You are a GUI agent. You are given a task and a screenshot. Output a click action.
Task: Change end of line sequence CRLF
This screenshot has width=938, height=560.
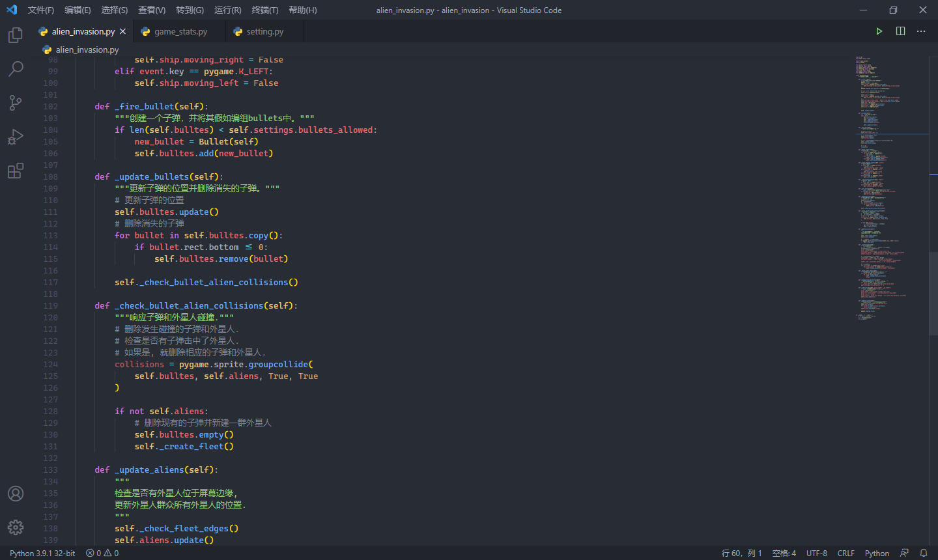click(x=846, y=553)
